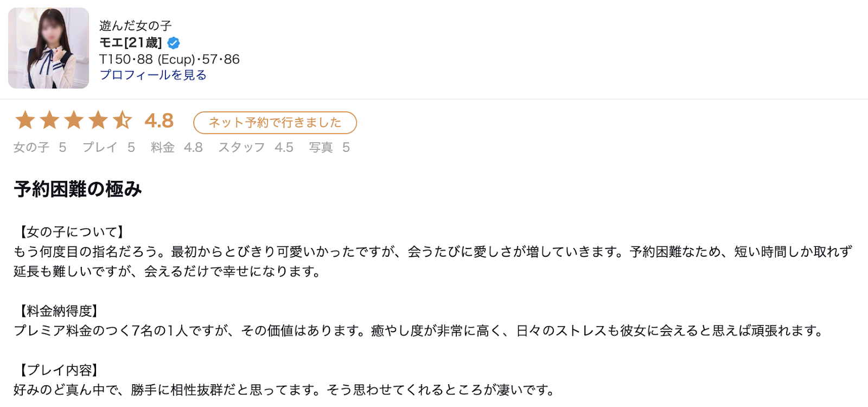Click the fourth orange rating star
Screen dimensions: 868x407
tap(98, 120)
